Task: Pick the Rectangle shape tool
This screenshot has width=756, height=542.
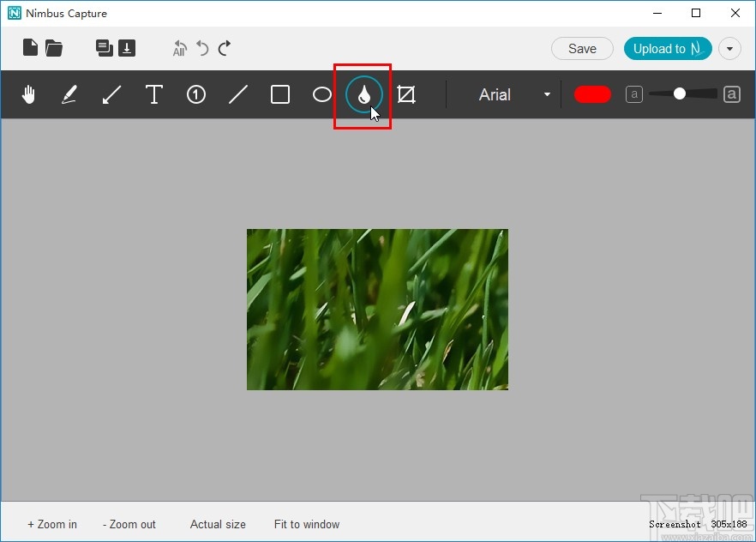Action: click(279, 94)
